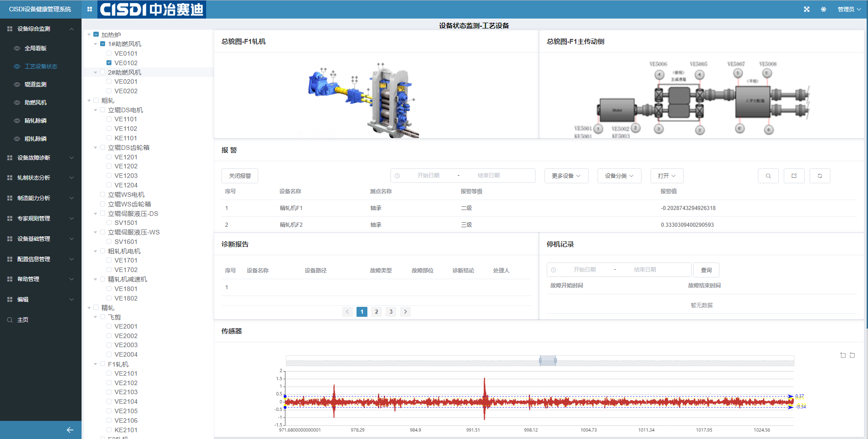Expand 设备故障诊断 sidebar menu
The image size is (868, 439).
[x=40, y=157]
